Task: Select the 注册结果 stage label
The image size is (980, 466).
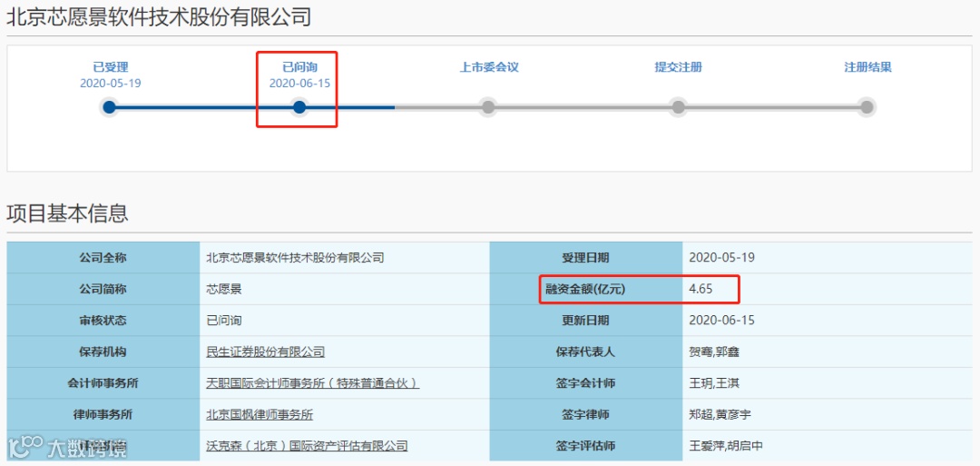Action: pos(867,67)
